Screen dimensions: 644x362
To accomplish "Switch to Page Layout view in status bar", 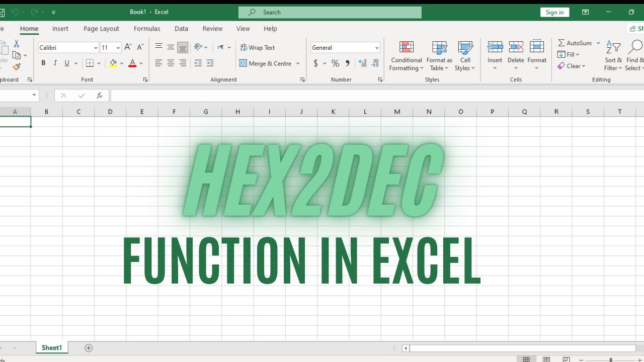I will coord(546,359).
